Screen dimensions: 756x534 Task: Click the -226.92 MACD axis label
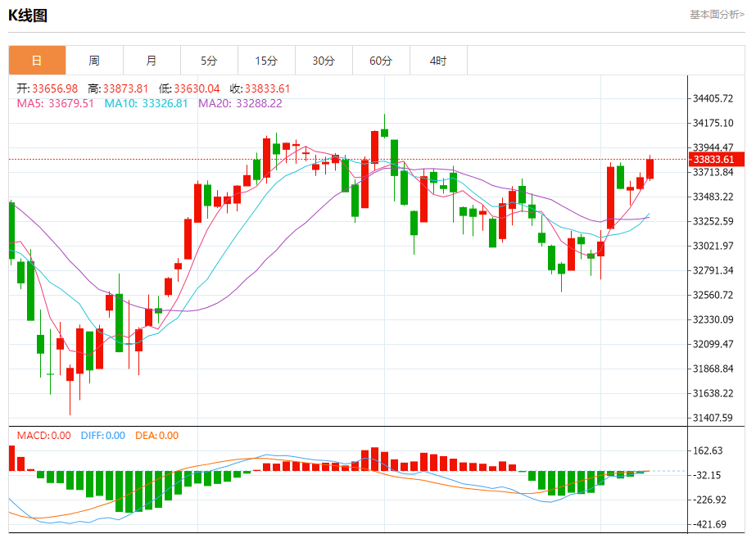pos(709,500)
